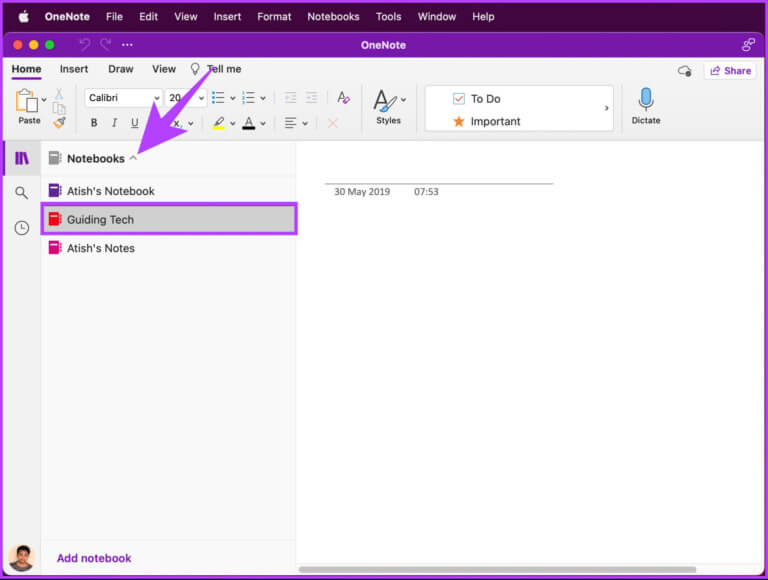Click the horizontal scrollbar at bottom

click(497, 569)
